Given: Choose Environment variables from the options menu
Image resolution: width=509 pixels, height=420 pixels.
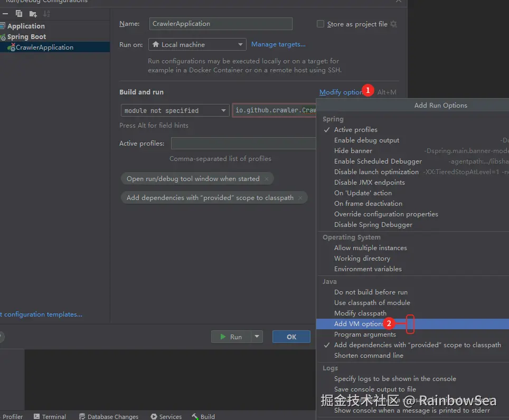Looking at the screenshot, I should 367,269.
